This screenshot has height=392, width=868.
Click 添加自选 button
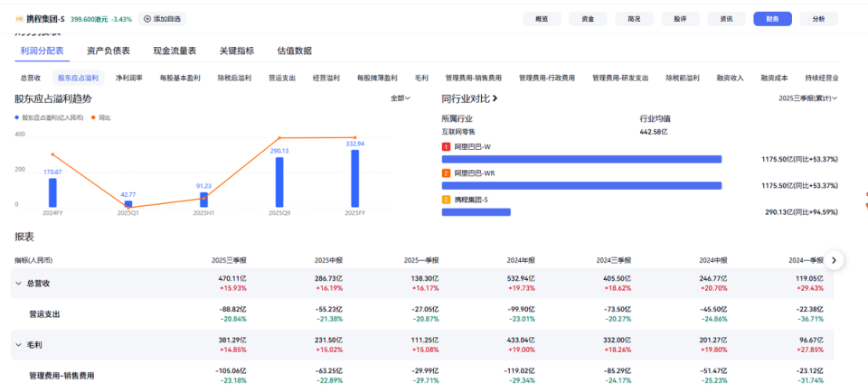(x=162, y=19)
